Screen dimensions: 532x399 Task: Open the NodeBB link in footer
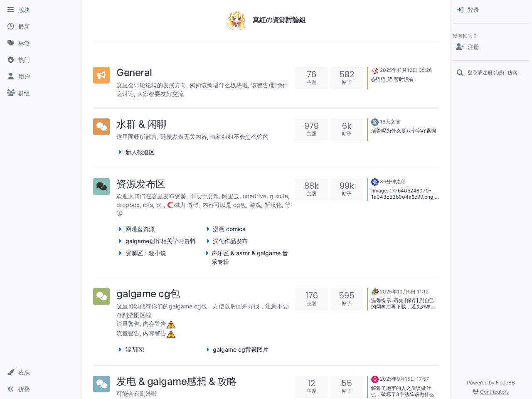coord(505,383)
